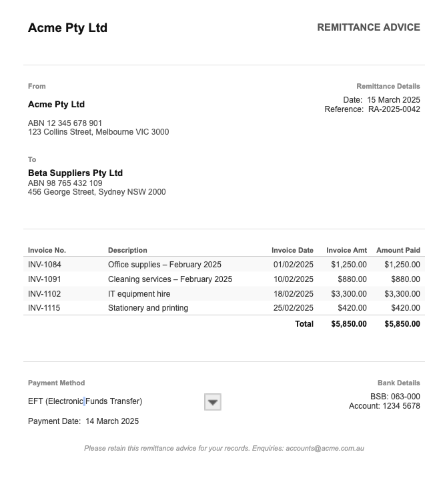Select invoice number INV-1084

point(45,265)
